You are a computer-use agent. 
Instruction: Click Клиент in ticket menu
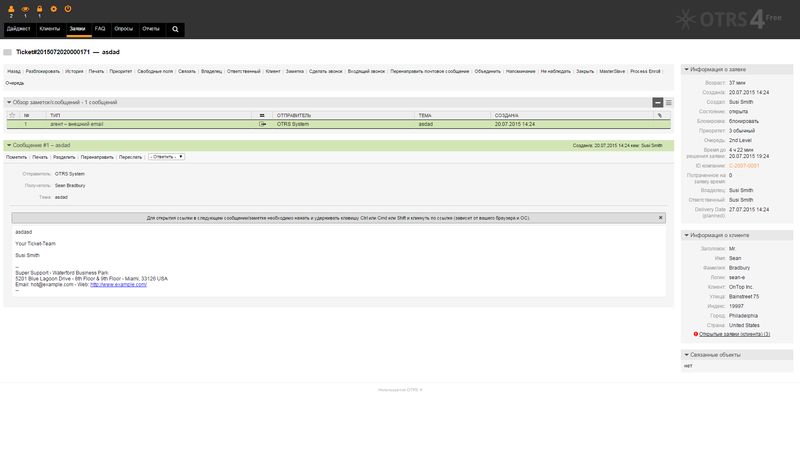pos(273,71)
